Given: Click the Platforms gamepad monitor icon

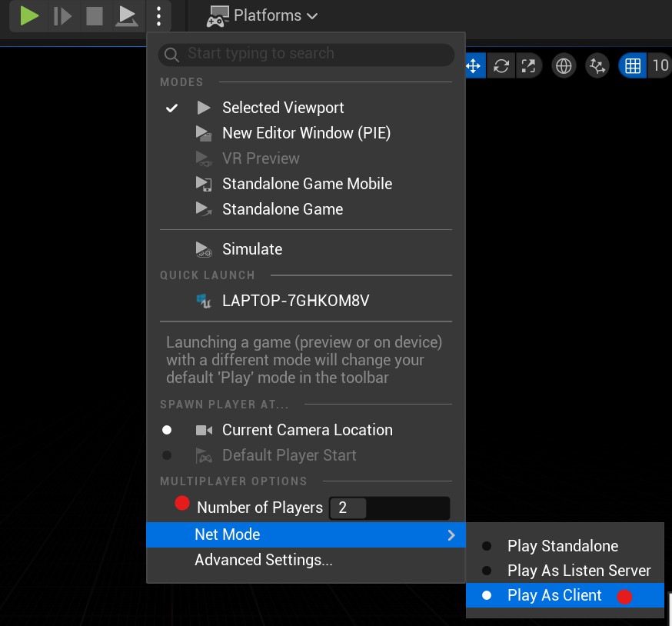Looking at the screenshot, I should pyautogui.click(x=218, y=16).
